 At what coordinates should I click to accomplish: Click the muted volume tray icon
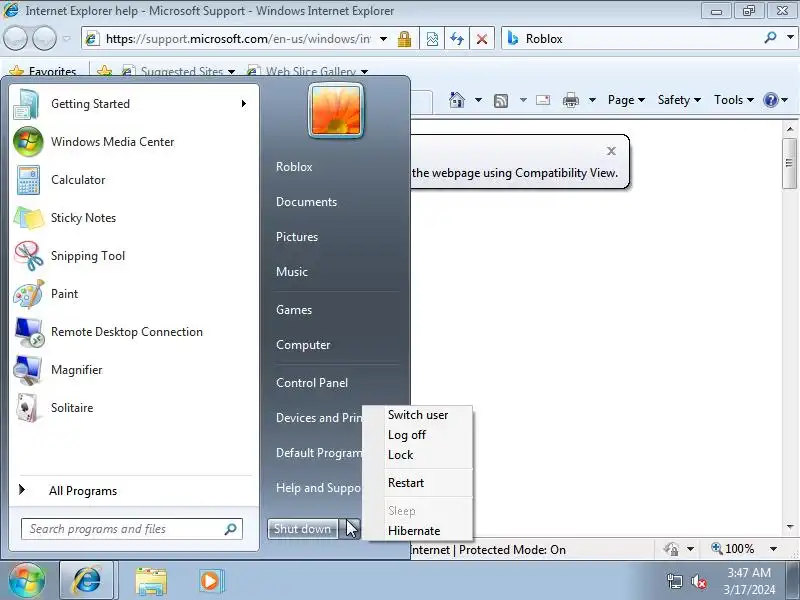(x=698, y=581)
